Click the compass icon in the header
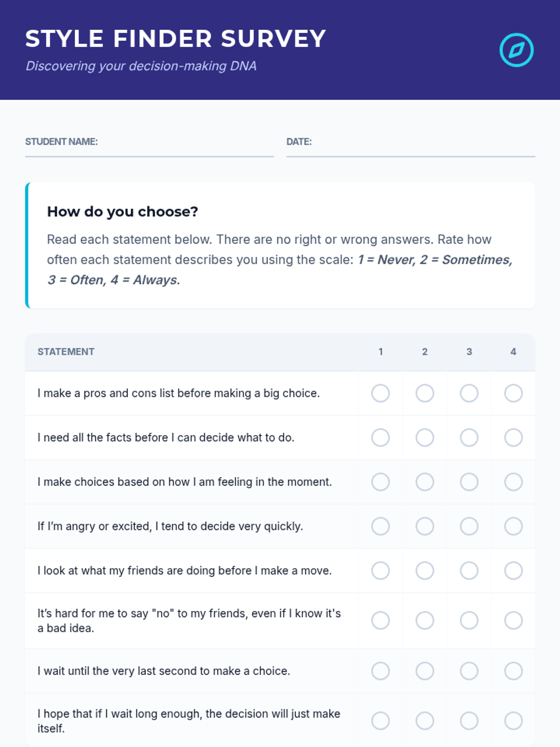 point(516,50)
